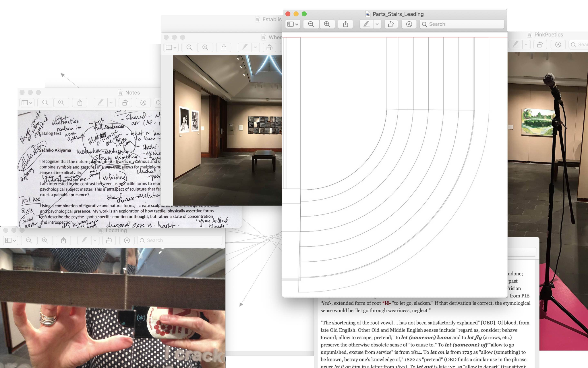Image resolution: width=588 pixels, height=368 pixels.
Task: Select the Highlight pen tool in Parts_Stairs_Leading
Action: (x=366, y=24)
